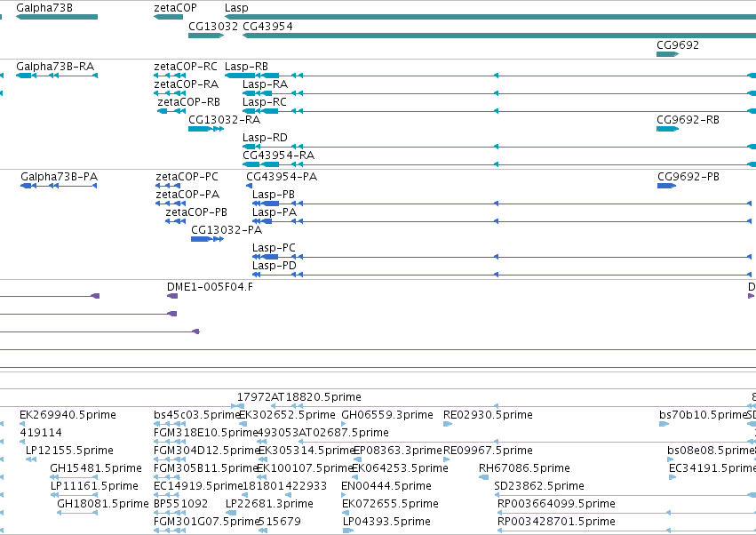
Task: Click transcript Lasp-RA label
Action: 266,84
